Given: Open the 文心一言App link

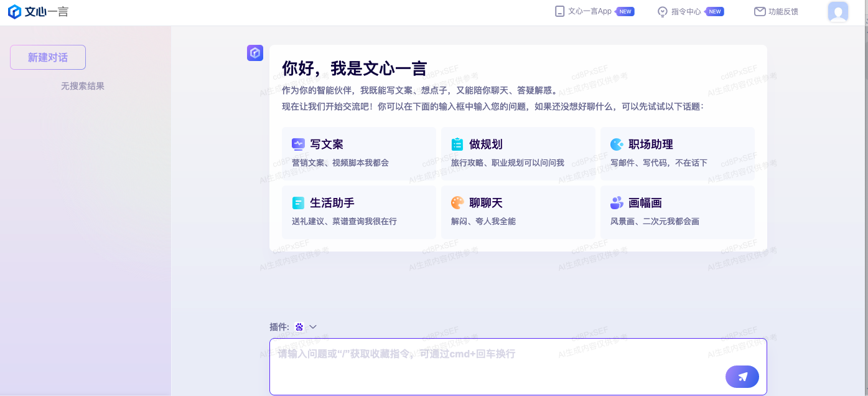Looking at the screenshot, I should click(590, 11).
